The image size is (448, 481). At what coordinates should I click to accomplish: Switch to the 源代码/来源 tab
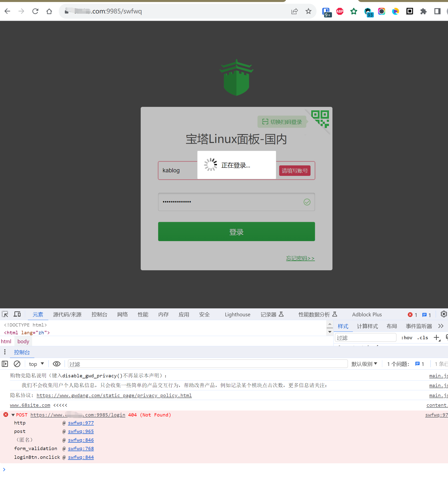coord(67,315)
